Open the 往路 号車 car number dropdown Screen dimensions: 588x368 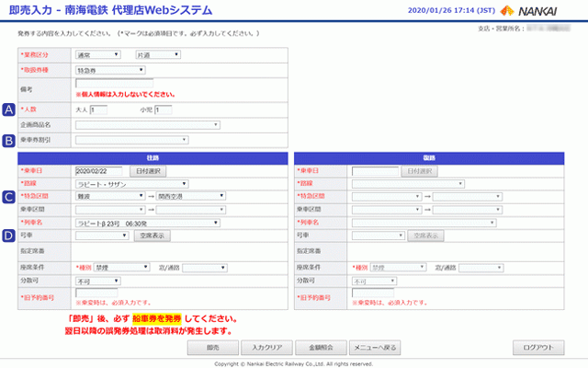click(x=102, y=236)
